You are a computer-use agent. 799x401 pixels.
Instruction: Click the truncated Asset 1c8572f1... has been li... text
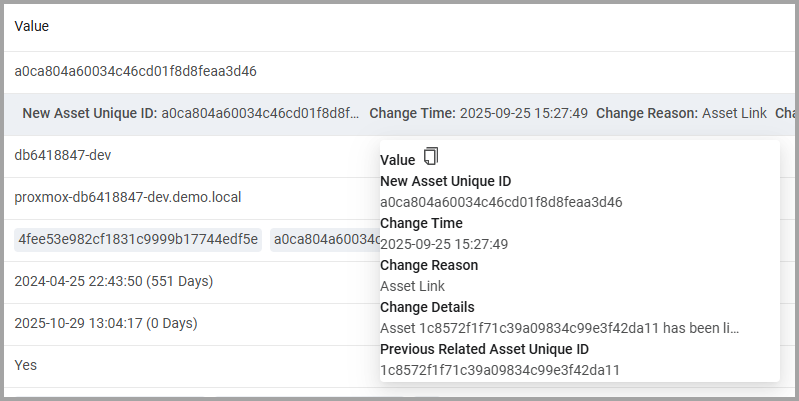click(x=560, y=328)
